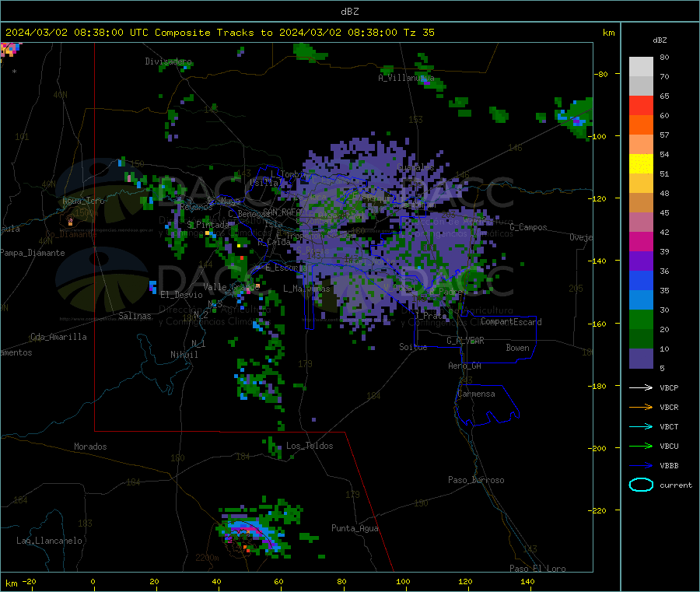Click the 'Guadales' map label
This screenshot has width=700, height=592.
tap(415, 167)
